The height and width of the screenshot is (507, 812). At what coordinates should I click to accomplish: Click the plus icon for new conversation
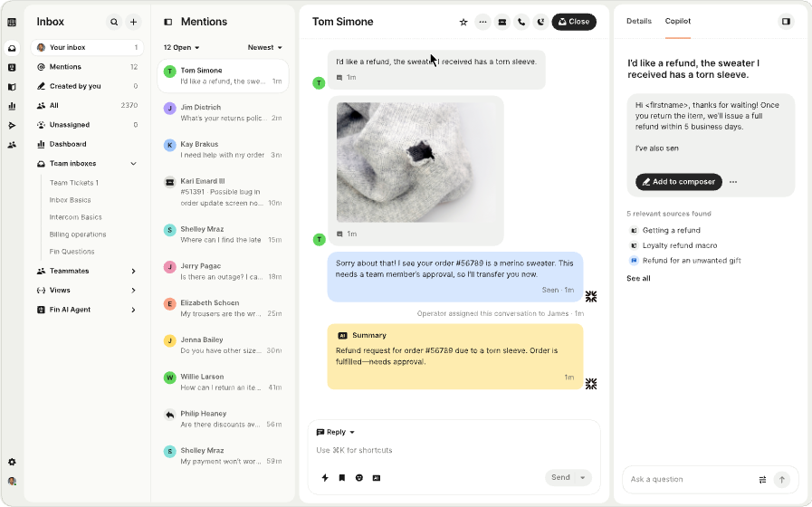[x=133, y=22]
